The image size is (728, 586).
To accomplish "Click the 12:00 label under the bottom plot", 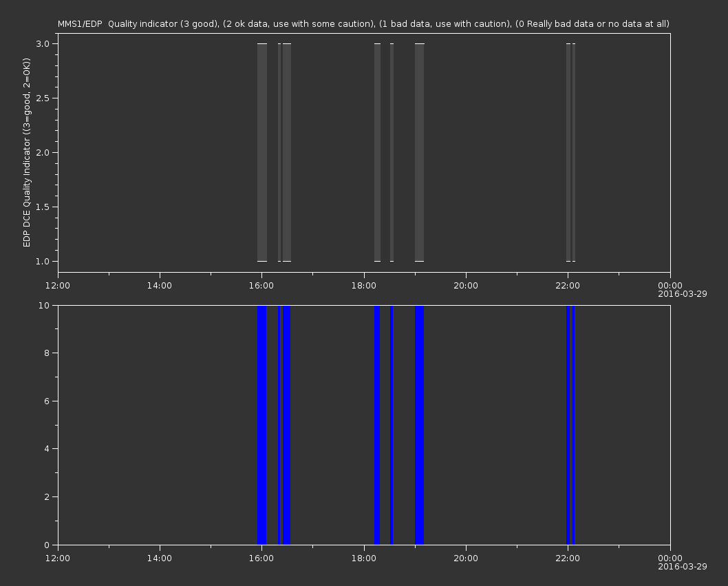I will (x=58, y=558).
